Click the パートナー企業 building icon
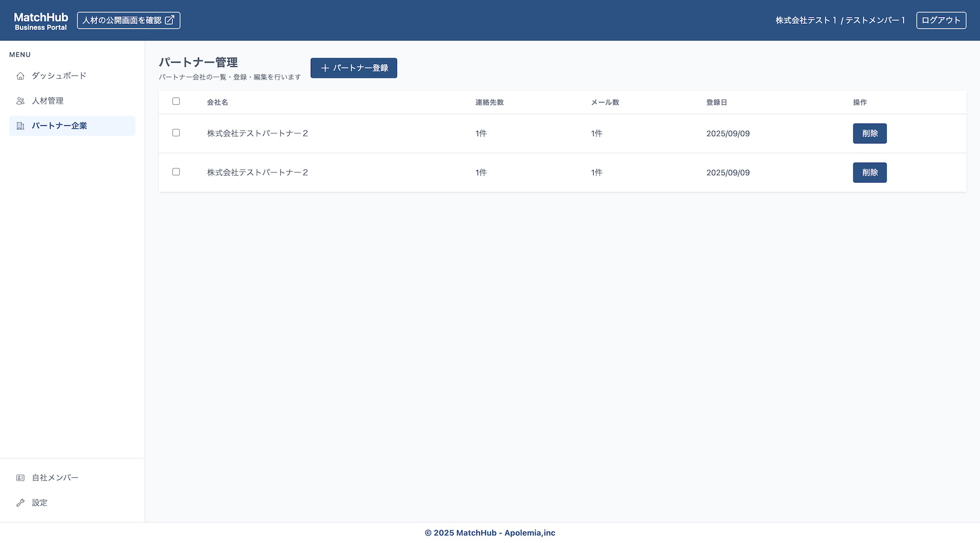The image size is (980, 543). coord(20,126)
